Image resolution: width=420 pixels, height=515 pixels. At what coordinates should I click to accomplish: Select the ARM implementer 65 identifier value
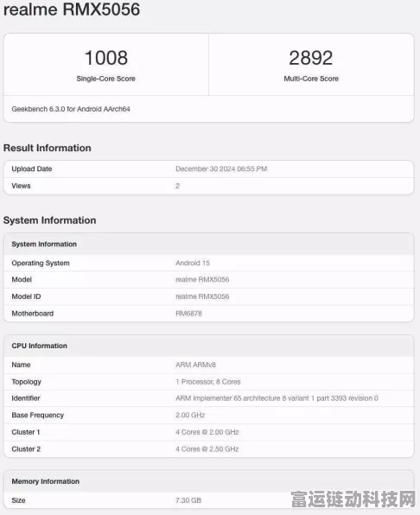pos(277,398)
